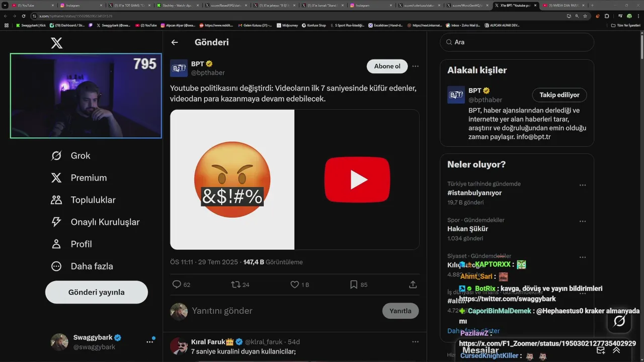Switch to the Slashley Watch clips tab
The image size is (644, 362).
[178, 5]
